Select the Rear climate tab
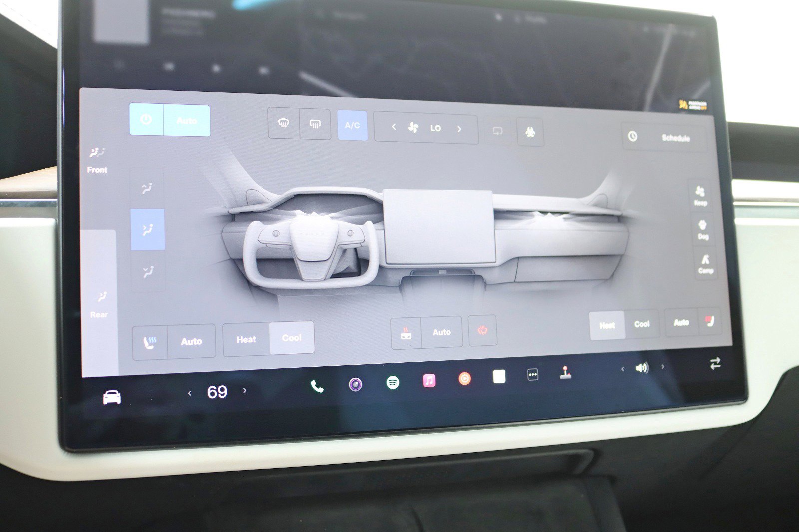 [x=99, y=304]
